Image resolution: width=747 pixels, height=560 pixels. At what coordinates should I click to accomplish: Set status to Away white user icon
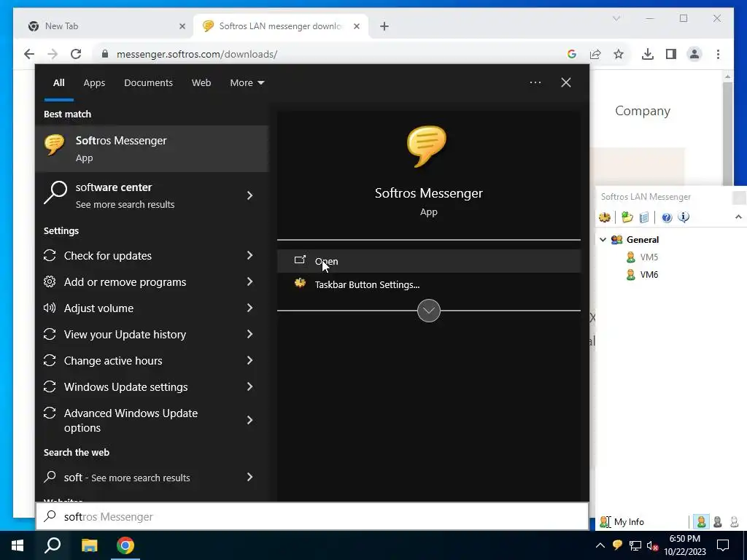click(x=734, y=522)
